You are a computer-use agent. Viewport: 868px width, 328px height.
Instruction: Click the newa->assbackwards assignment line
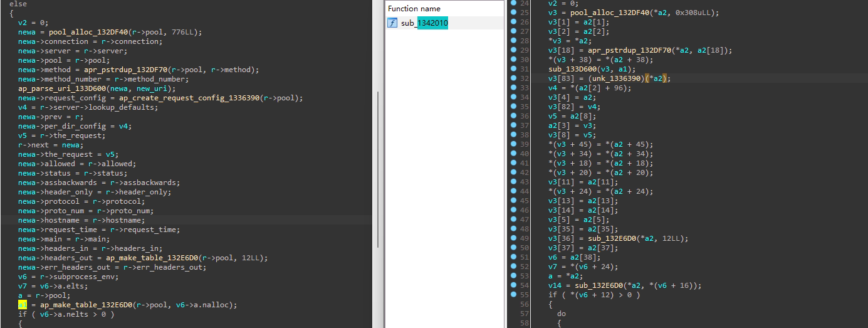98,183
